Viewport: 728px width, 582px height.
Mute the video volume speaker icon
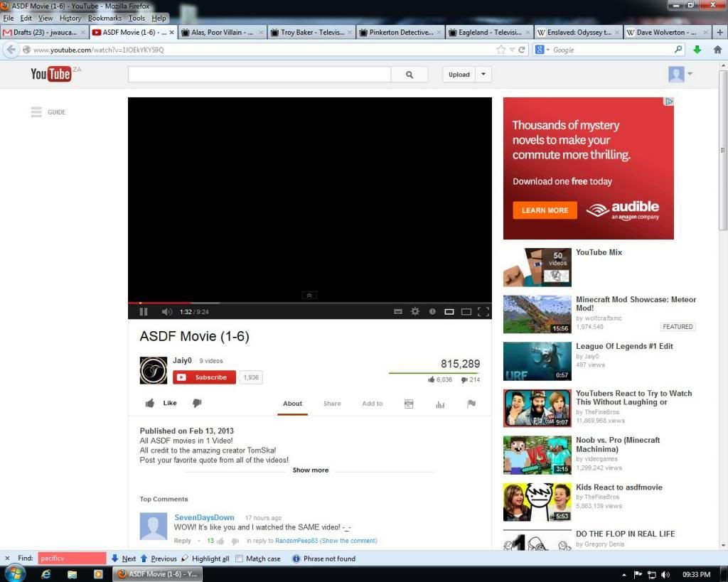[166, 312]
